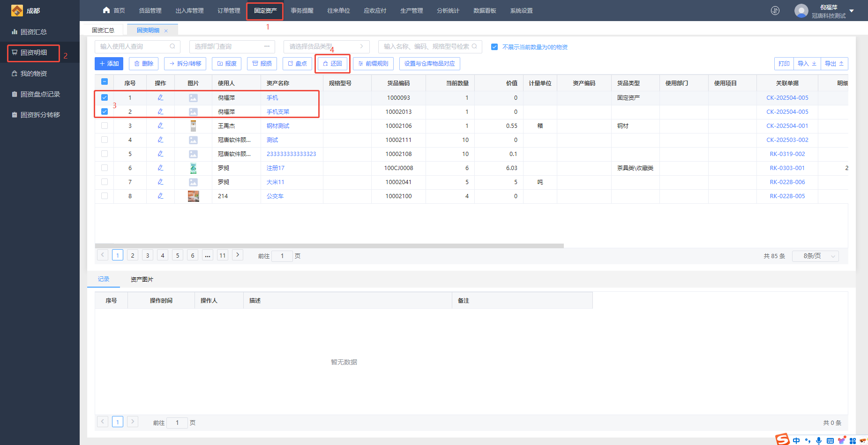Check the row 6 checkbox for 注册17
The height and width of the screenshot is (445, 868).
(x=105, y=168)
